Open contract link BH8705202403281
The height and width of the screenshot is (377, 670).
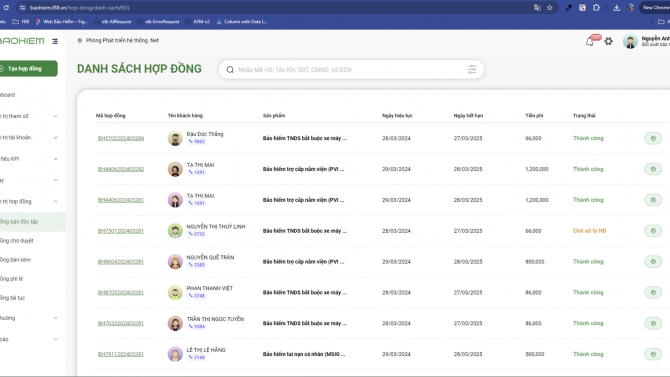[120, 292]
